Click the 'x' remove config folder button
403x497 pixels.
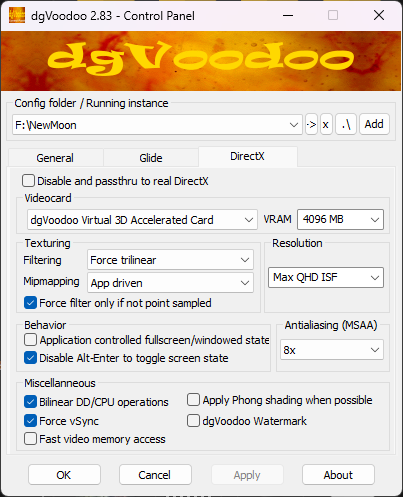point(326,125)
